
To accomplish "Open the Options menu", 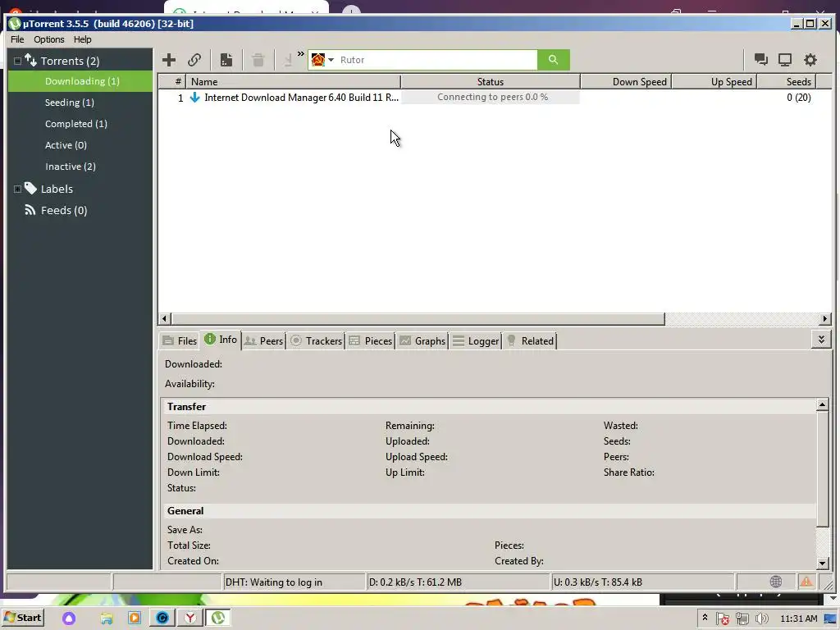I will click(48, 39).
